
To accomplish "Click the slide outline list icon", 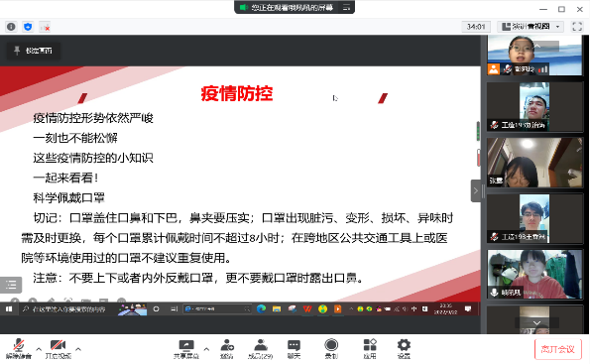I will (x=11, y=285).
